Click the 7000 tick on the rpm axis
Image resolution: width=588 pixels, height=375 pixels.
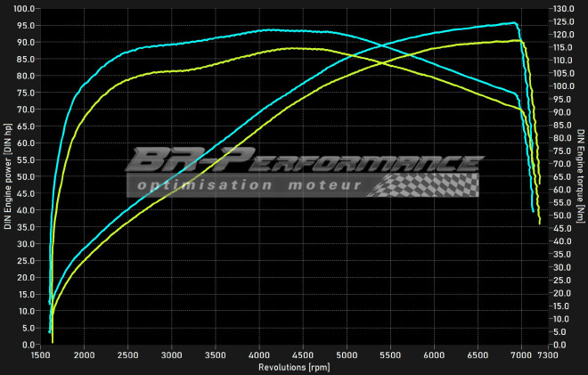point(521,355)
